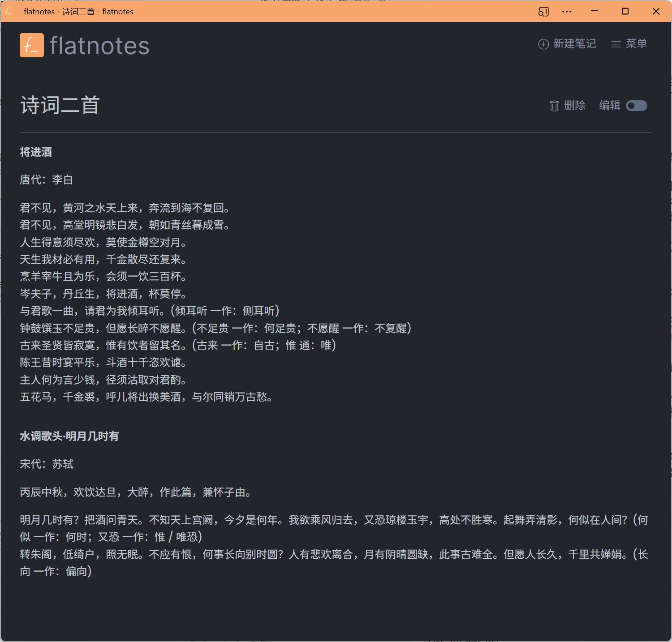
Task: Maximize the flatnotes window
Action: click(x=625, y=12)
